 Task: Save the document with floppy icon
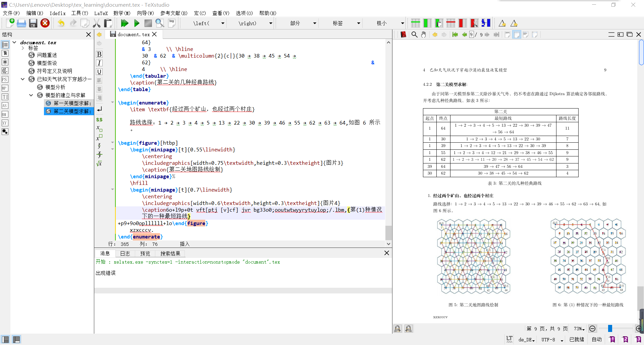pyautogui.click(x=33, y=23)
